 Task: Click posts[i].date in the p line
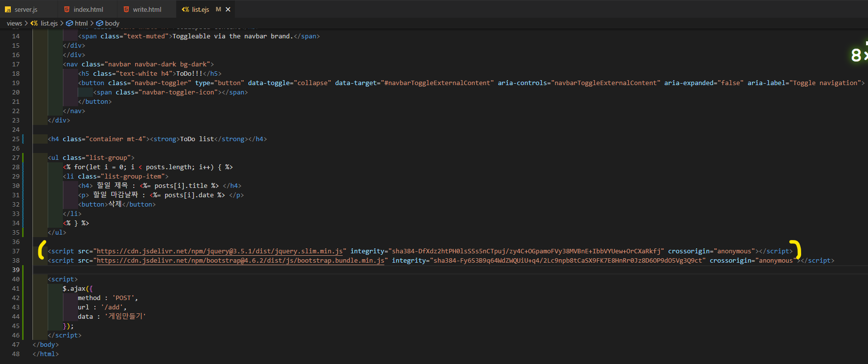click(x=189, y=195)
